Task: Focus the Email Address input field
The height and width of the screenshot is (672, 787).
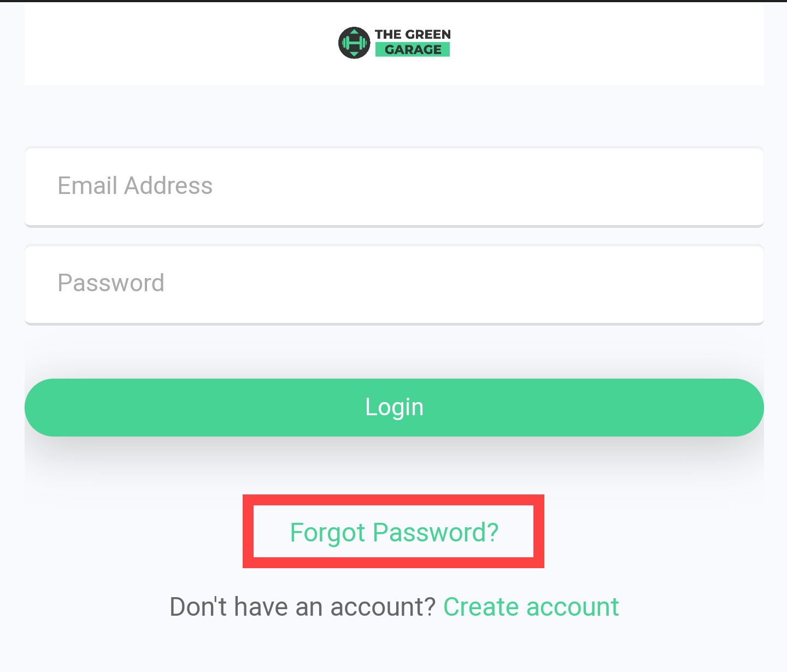Action: click(394, 186)
